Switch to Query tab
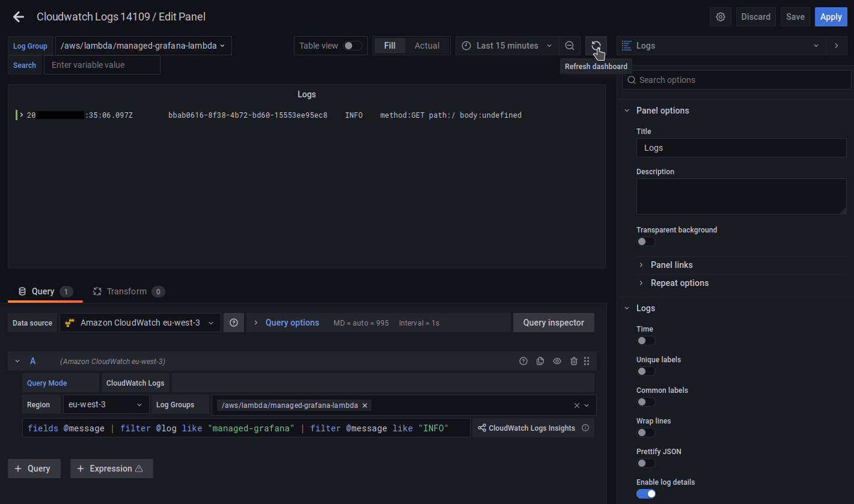The height and width of the screenshot is (504, 854). tap(45, 291)
